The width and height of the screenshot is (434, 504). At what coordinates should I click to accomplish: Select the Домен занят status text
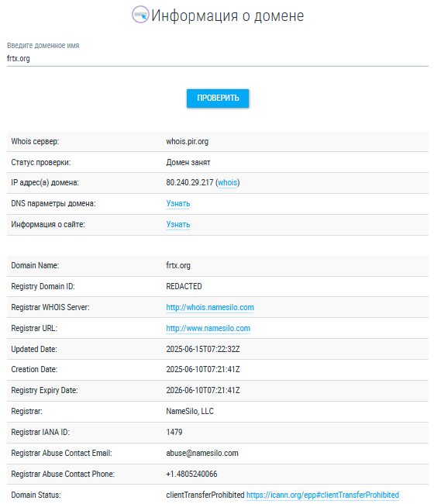(x=188, y=162)
